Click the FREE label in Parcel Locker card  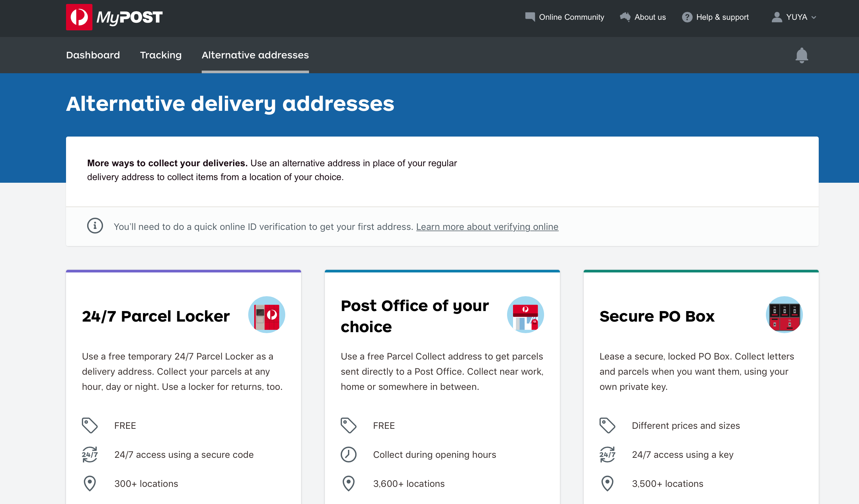125,426
